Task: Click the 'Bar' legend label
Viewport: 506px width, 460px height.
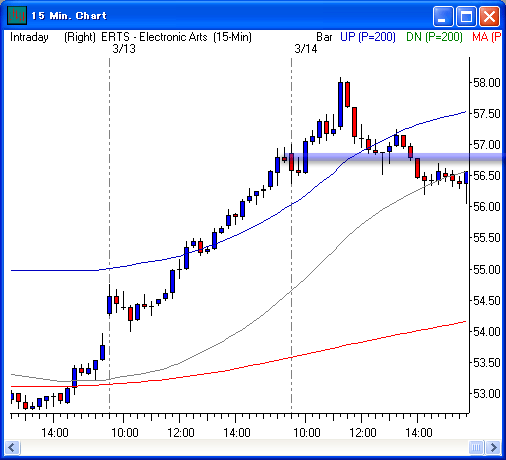Action: pyautogui.click(x=324, y=37)
